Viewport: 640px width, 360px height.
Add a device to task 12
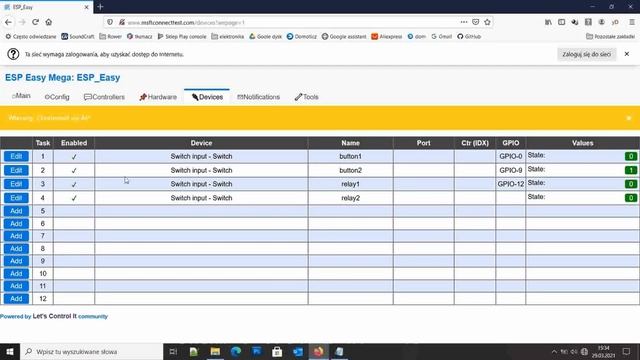tap(16, 299)
